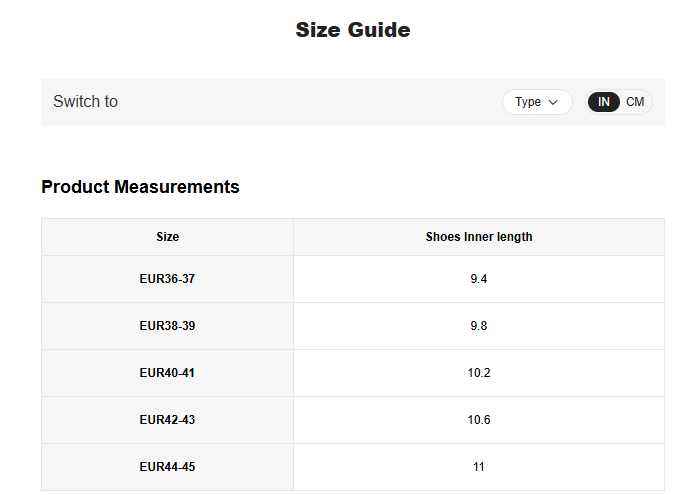Select the EUR36-37 size row
682x495 pixels.
(x=167, y=279)
